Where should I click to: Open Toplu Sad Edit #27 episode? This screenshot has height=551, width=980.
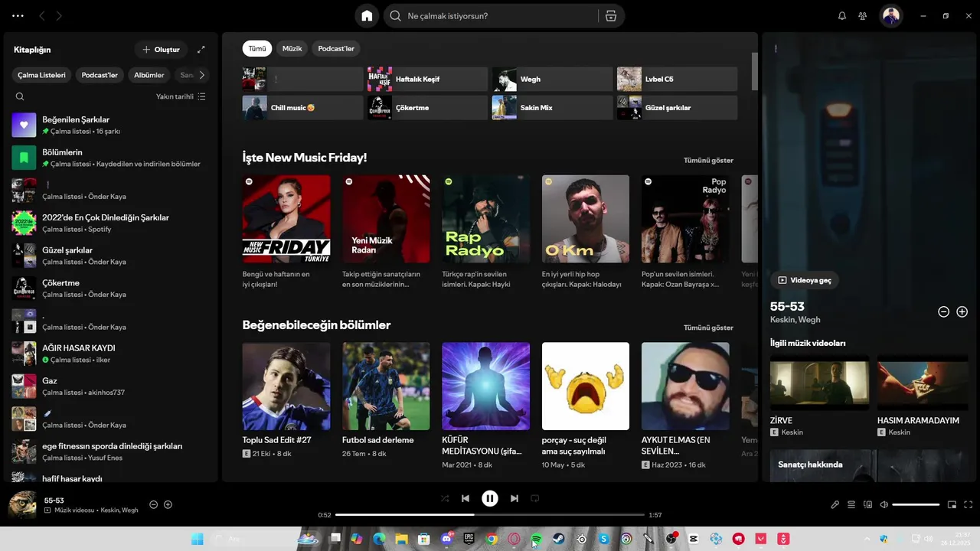(x=286, y=386)
